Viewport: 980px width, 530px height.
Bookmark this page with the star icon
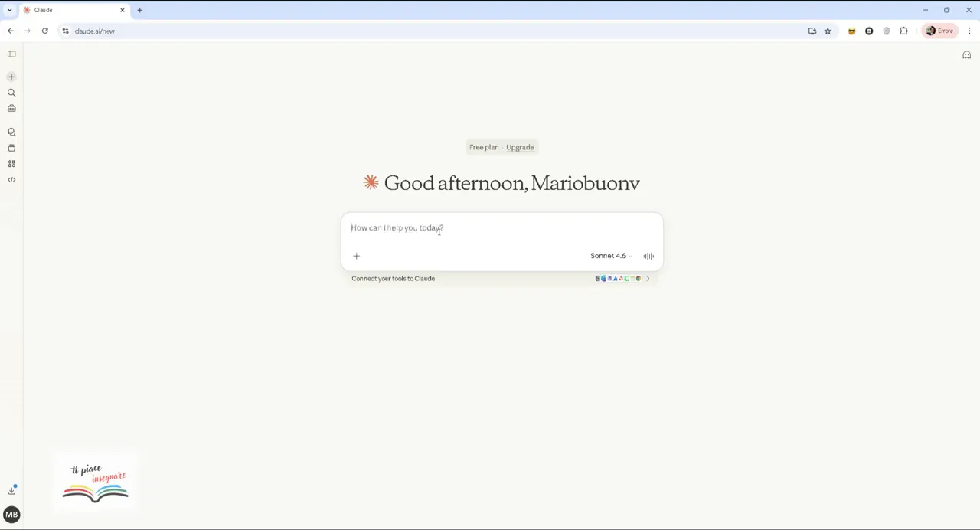coord(828,31)
